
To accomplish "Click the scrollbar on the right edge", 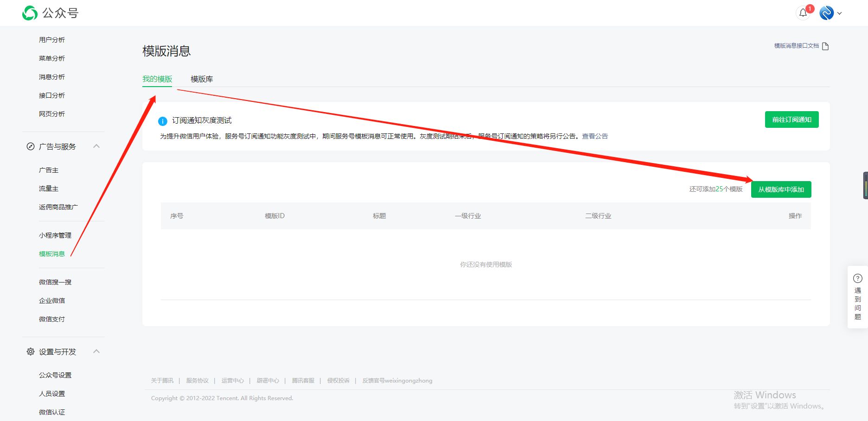I will (864, 185).
